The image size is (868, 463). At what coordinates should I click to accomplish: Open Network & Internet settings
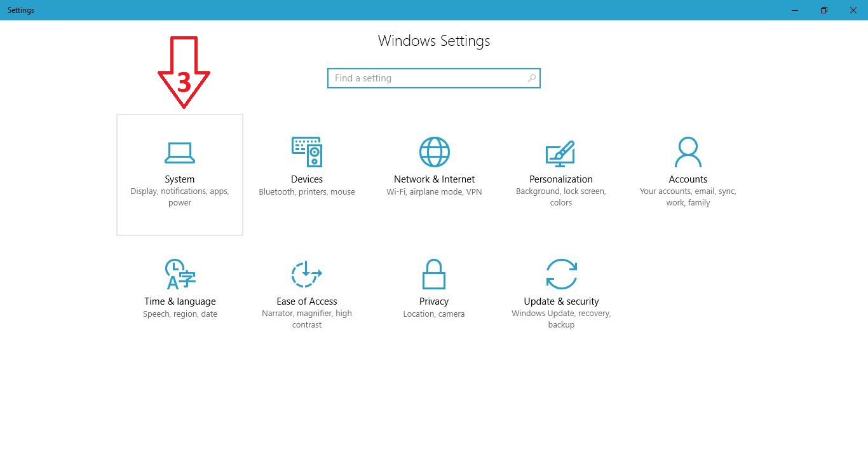click(x=434, y=165)
